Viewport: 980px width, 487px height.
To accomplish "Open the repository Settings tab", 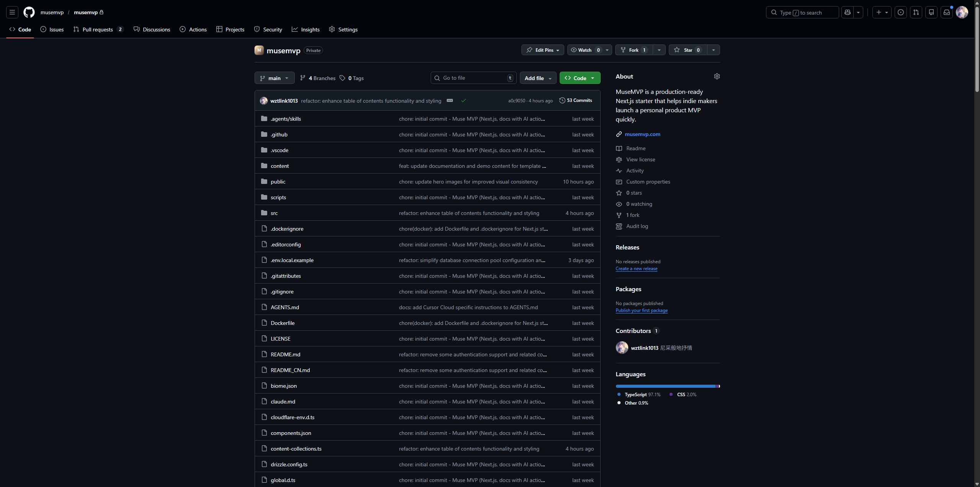I will (343, 30).
